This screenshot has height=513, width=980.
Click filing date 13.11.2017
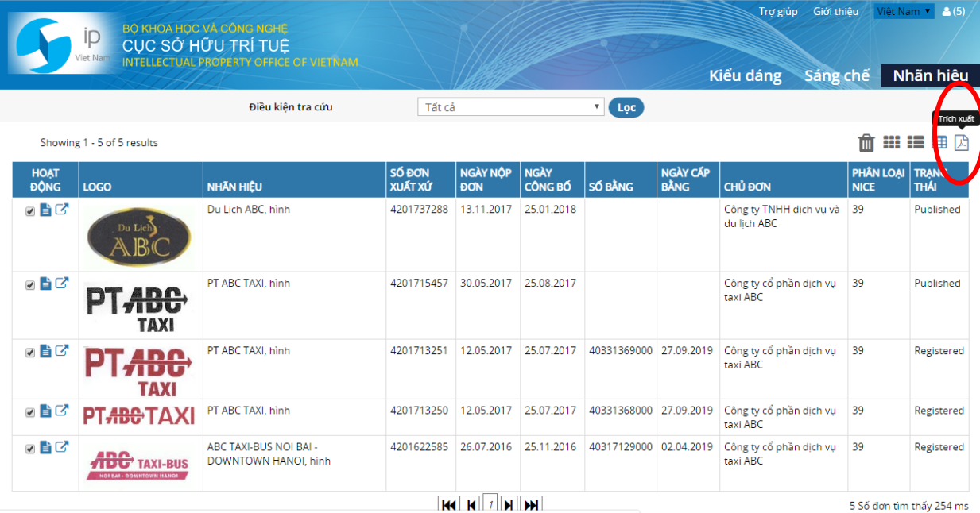tap(486, 210)
